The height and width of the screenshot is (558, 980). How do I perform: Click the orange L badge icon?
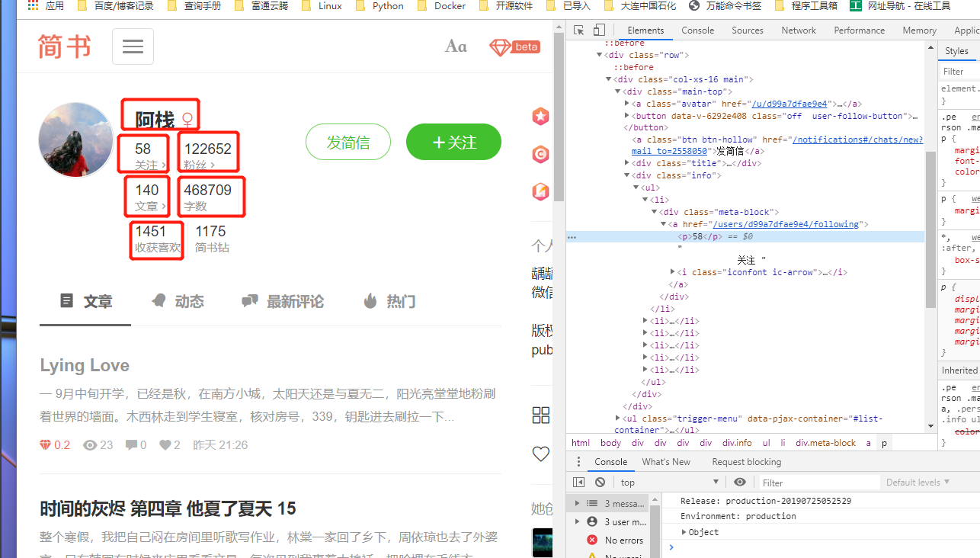tap(540, 191)
